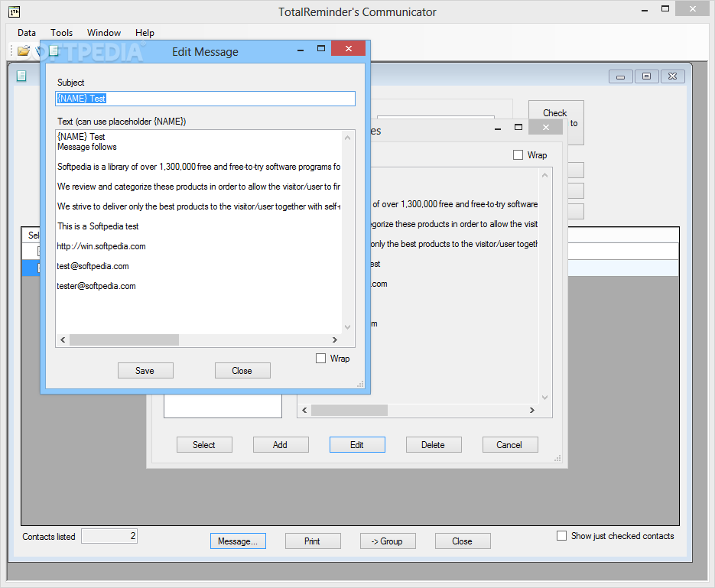Open the Window menu
This screenshot has height=588, width=715.
[x=104, y=33]
